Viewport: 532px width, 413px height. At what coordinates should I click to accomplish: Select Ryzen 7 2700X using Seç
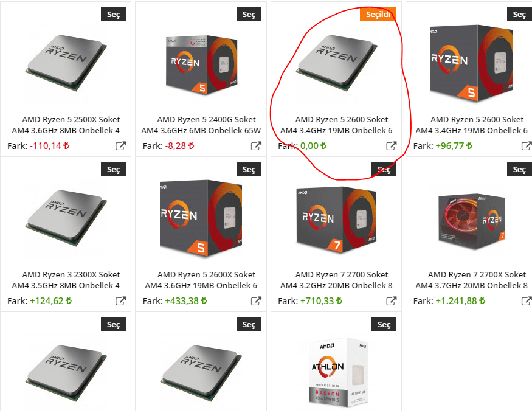pos(519,169)
